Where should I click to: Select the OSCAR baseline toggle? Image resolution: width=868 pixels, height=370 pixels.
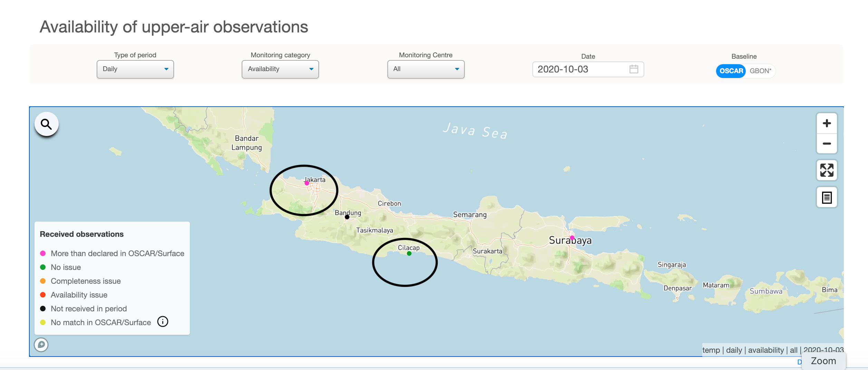coord(731,71)
